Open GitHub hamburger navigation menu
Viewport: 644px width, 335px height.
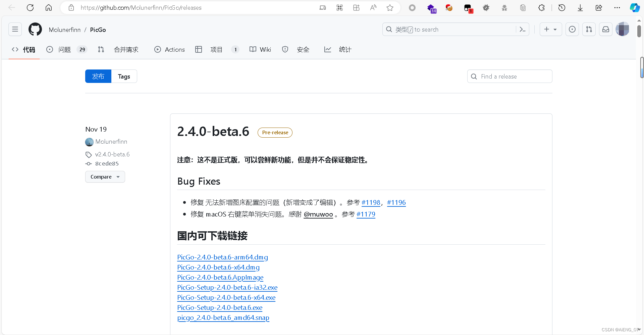point(15,29)
